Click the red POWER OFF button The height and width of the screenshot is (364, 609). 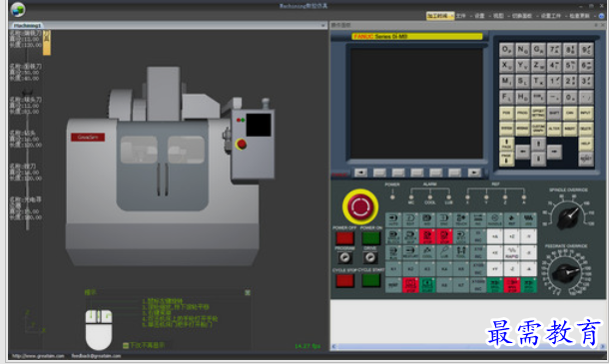(344, 237)
